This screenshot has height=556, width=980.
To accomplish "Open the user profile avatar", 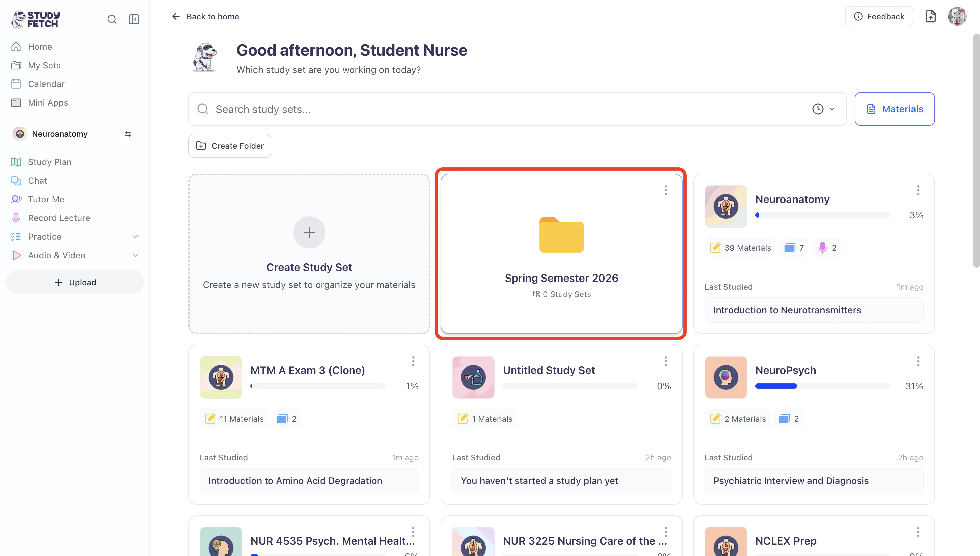I will click(x=957, y=16).
